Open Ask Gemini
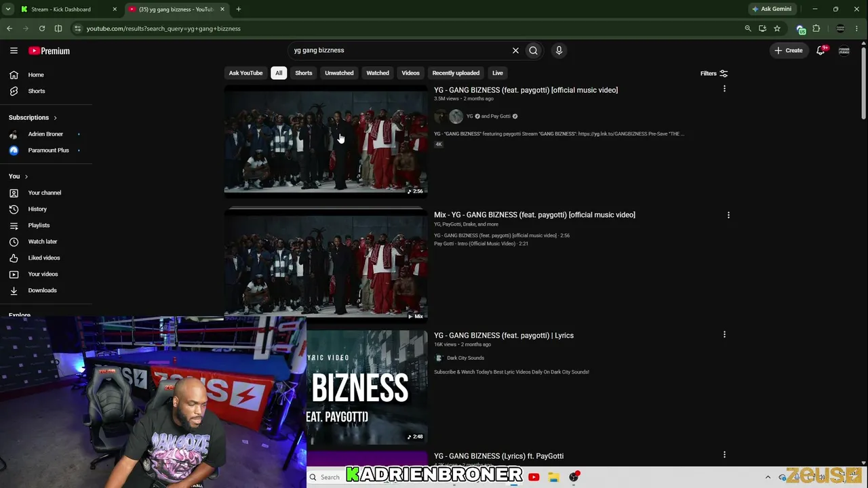This screenshot has height=488, width=868. click(x=772, y=9)
